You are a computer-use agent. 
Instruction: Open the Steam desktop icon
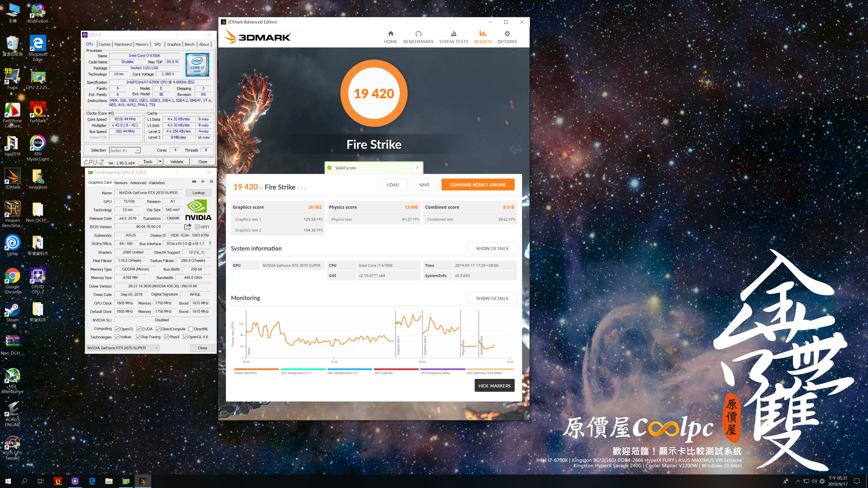coord(12,312)
